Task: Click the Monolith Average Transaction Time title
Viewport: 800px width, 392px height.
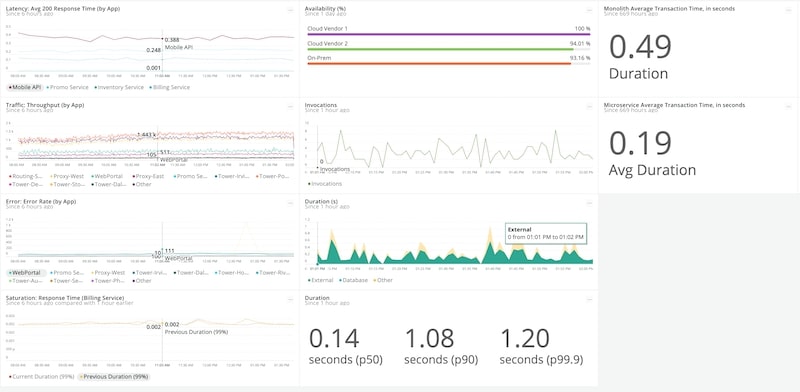Action: 669,9
